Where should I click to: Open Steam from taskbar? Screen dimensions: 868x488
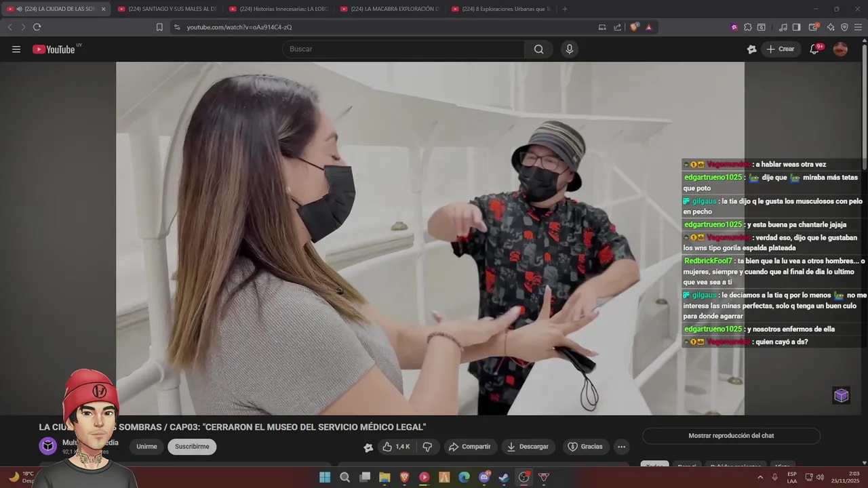click(x=504, y=477)
